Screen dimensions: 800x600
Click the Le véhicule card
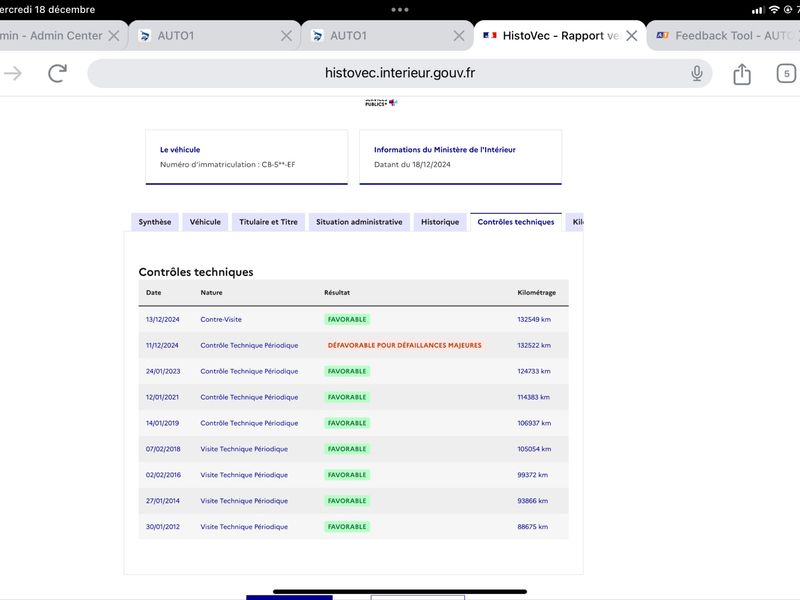click(246, 157)
